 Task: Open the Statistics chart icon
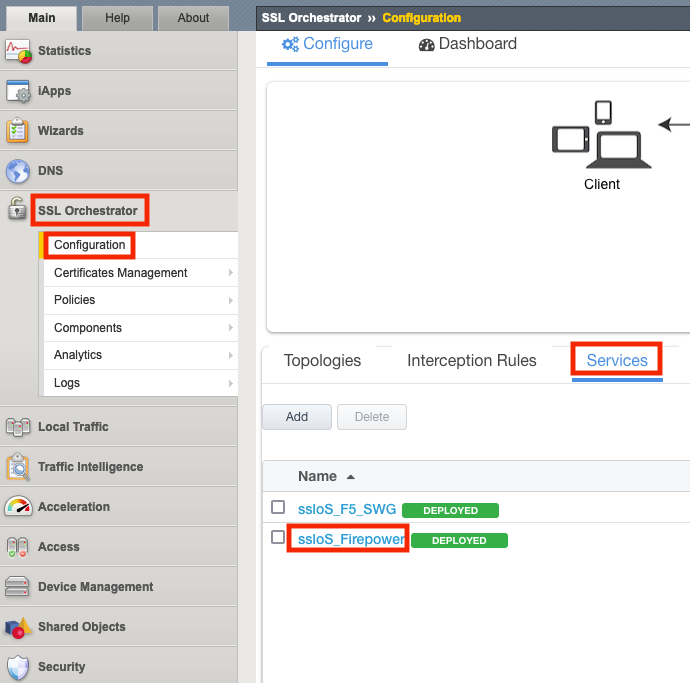(18, 51)
